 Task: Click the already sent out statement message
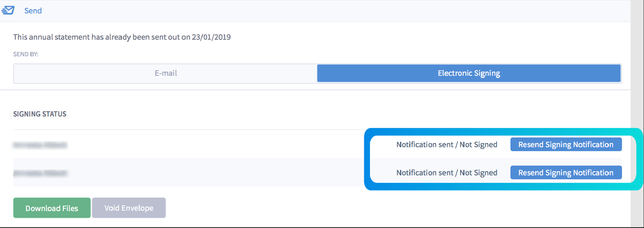pyautogui.click(x=122, y=37)
